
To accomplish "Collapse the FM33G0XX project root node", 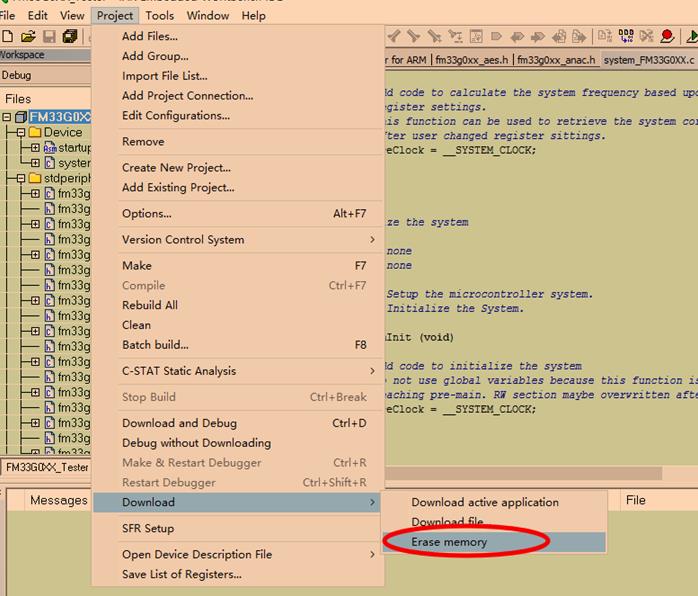I will [x=7, y=117].
